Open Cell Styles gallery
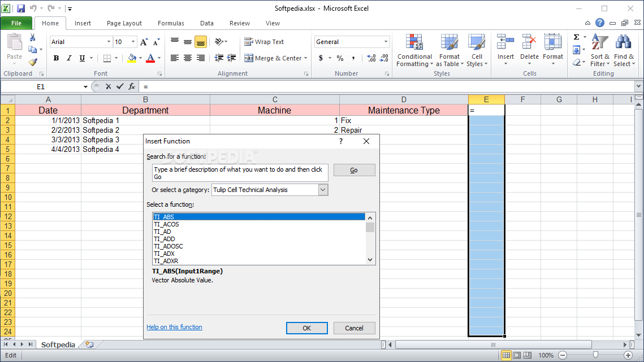644x362 pixels. coord(477,50)
